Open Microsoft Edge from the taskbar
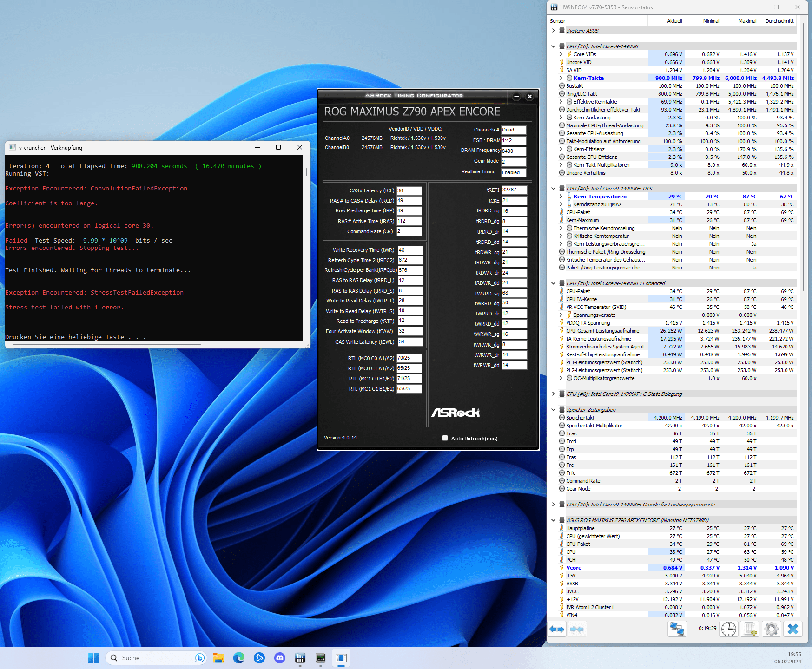 click(239, 658)
